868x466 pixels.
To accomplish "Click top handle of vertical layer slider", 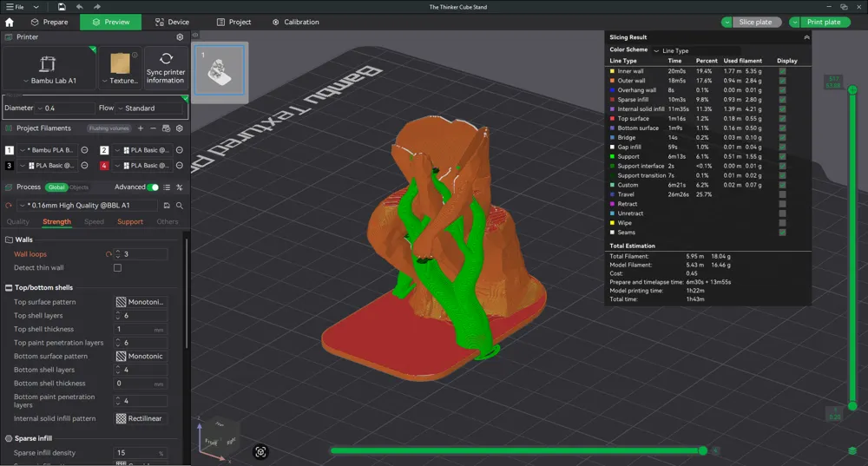I will [852, 89].
